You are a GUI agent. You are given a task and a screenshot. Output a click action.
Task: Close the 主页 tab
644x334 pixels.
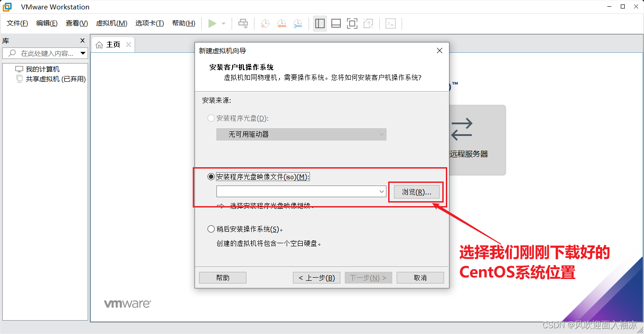[x=128, y=44]
